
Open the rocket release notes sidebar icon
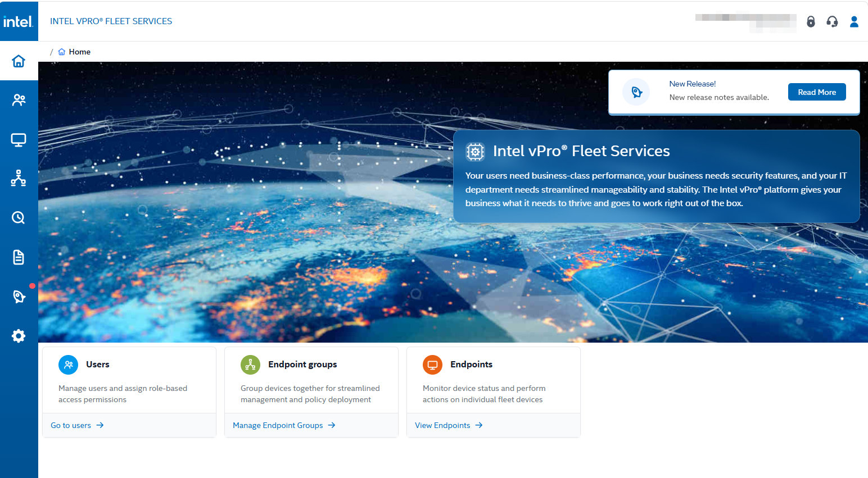pyautogui.click(x=19, y=297)
